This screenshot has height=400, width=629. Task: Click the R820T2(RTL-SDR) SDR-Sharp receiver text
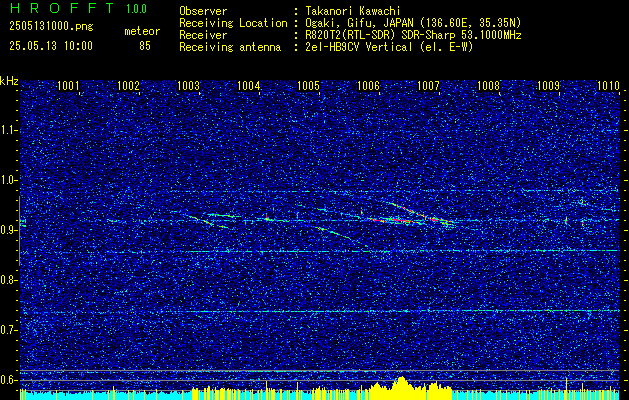pyautogui.click(x=412, y=35)
